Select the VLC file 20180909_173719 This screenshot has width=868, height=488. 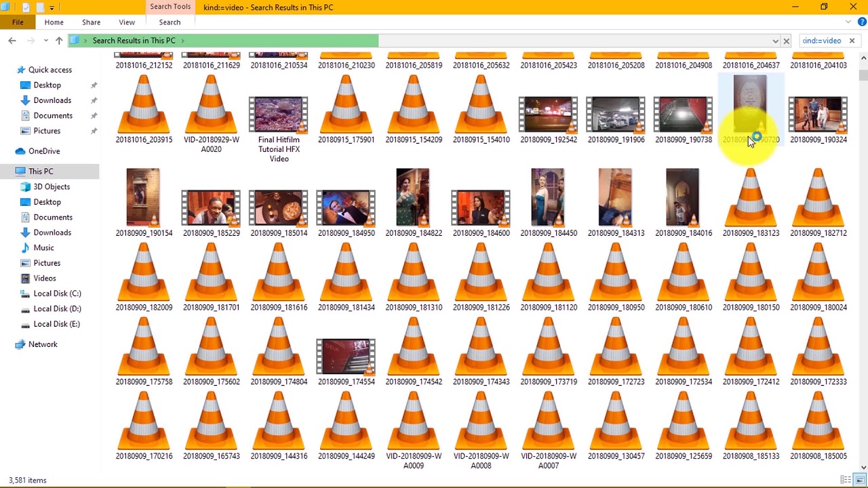[x=549, y=352]
